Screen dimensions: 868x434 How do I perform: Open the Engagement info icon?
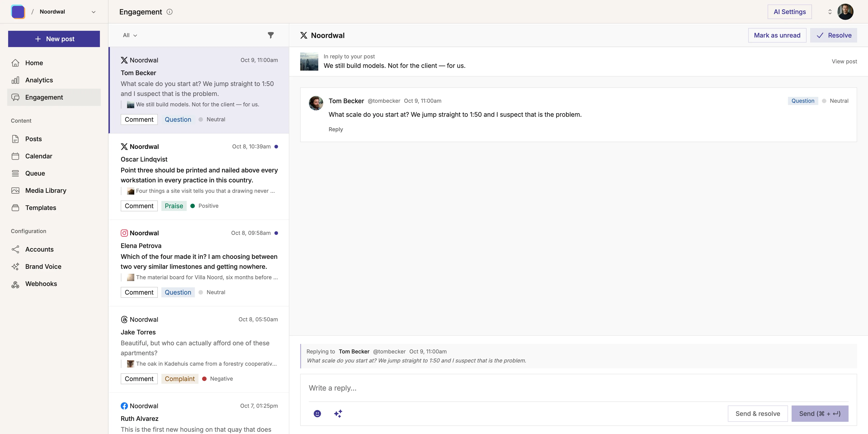(x=170, y=12)
